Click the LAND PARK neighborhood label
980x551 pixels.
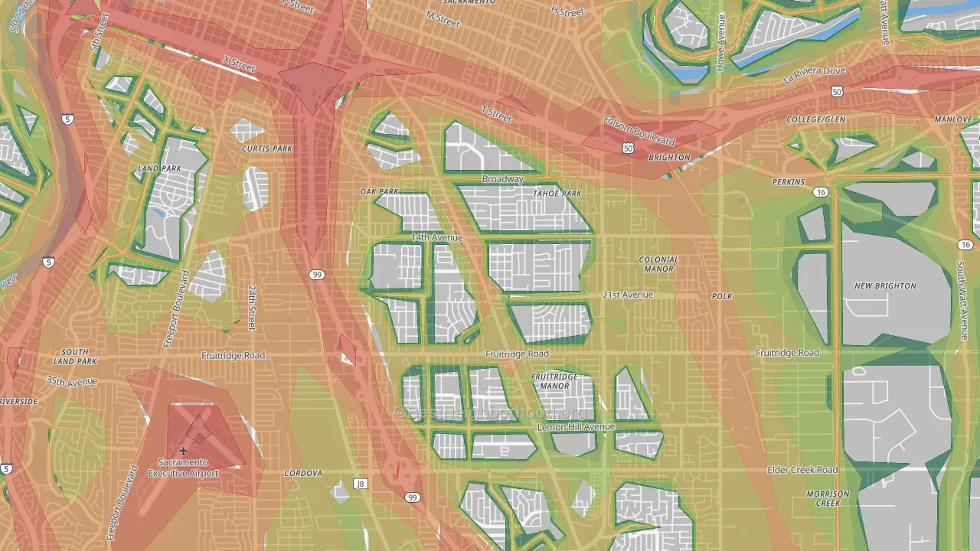click(159, 168)
